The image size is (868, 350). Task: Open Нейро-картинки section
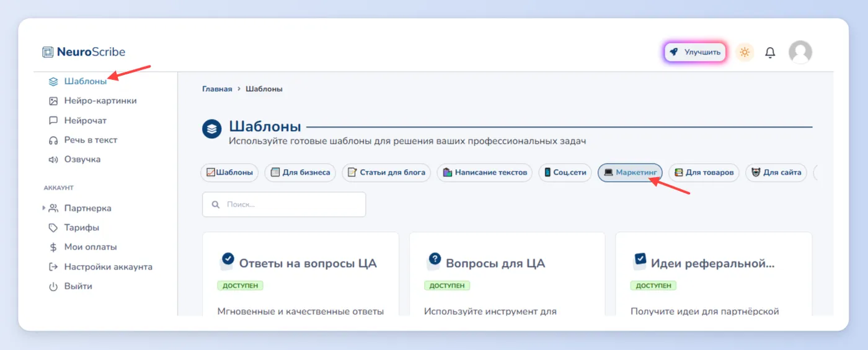pos(100,101)
